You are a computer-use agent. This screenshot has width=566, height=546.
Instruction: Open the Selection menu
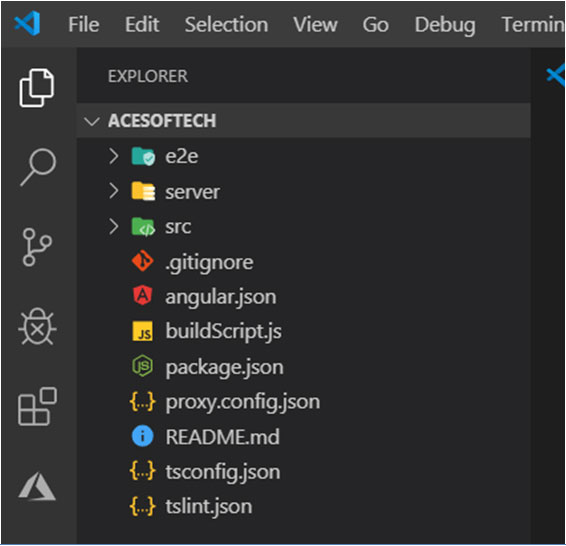(226, 25)
